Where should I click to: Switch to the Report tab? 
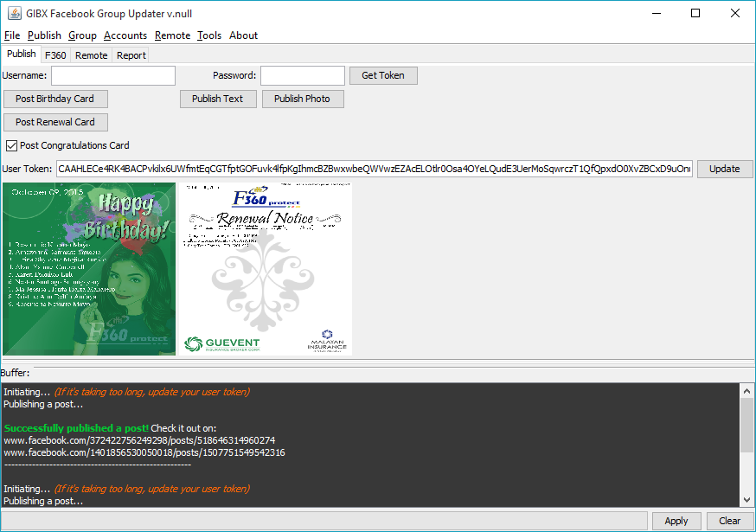131,55
